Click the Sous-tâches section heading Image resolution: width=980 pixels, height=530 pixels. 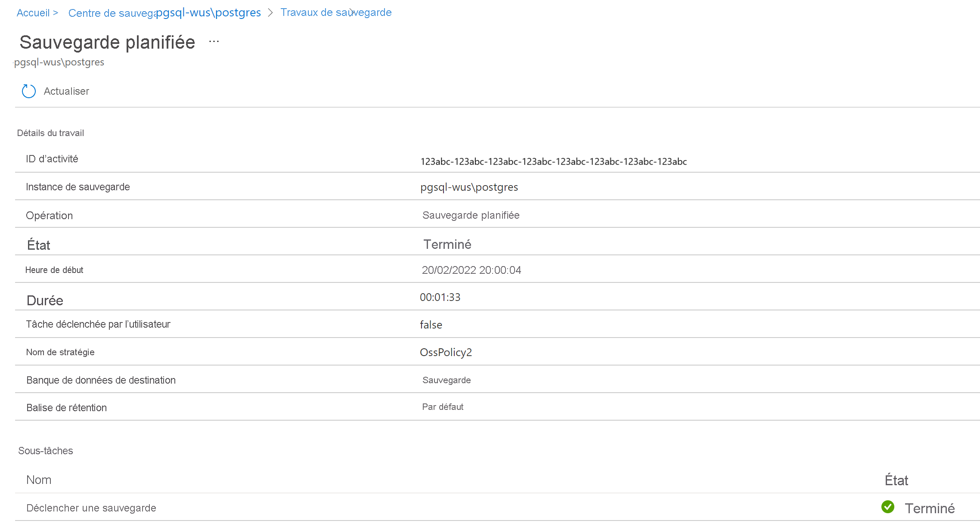46,451
